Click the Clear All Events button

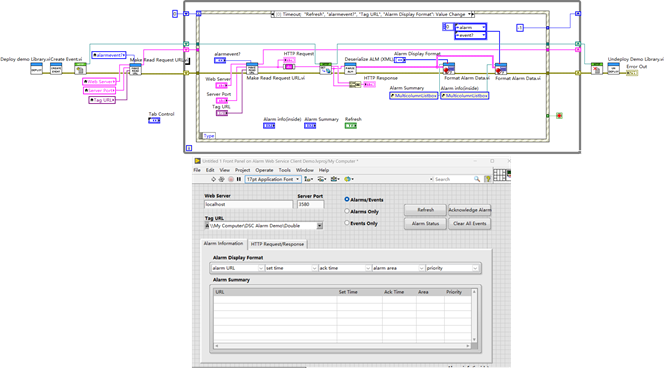(470, 224)
